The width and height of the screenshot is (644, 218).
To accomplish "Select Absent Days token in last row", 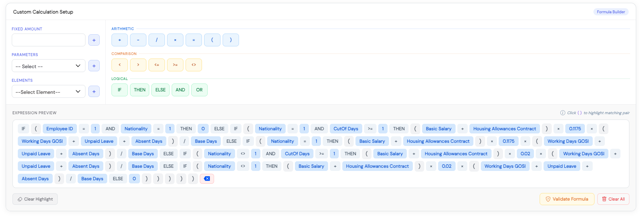I will [35, 179].
